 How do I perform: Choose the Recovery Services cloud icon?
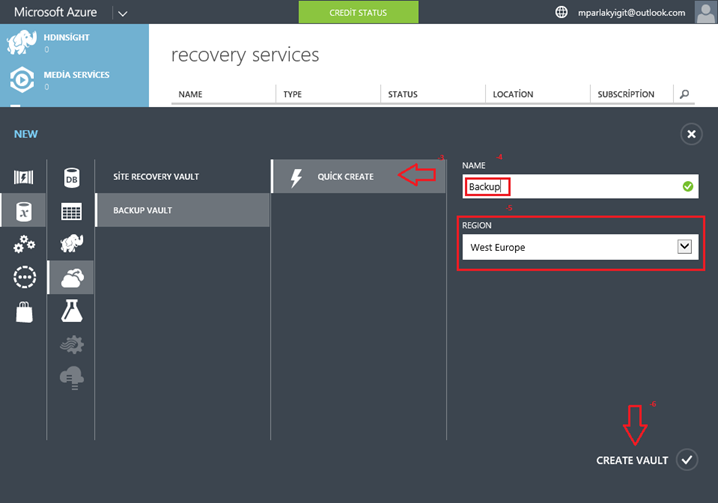coord(72,278)
